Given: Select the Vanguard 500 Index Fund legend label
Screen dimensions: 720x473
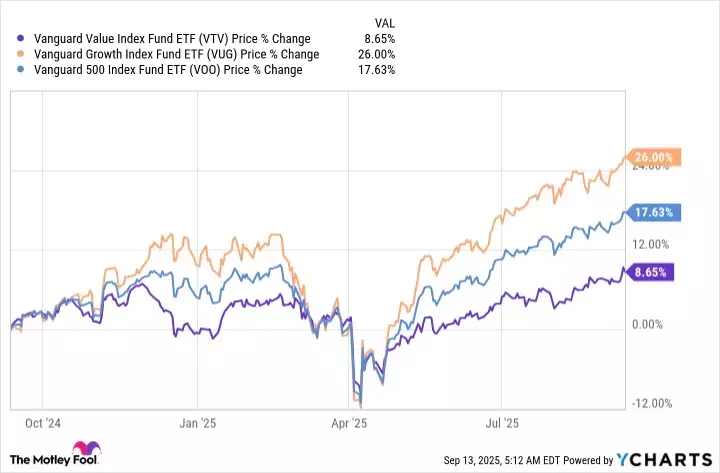Looking at the screenshot, I should click(167, 70).
